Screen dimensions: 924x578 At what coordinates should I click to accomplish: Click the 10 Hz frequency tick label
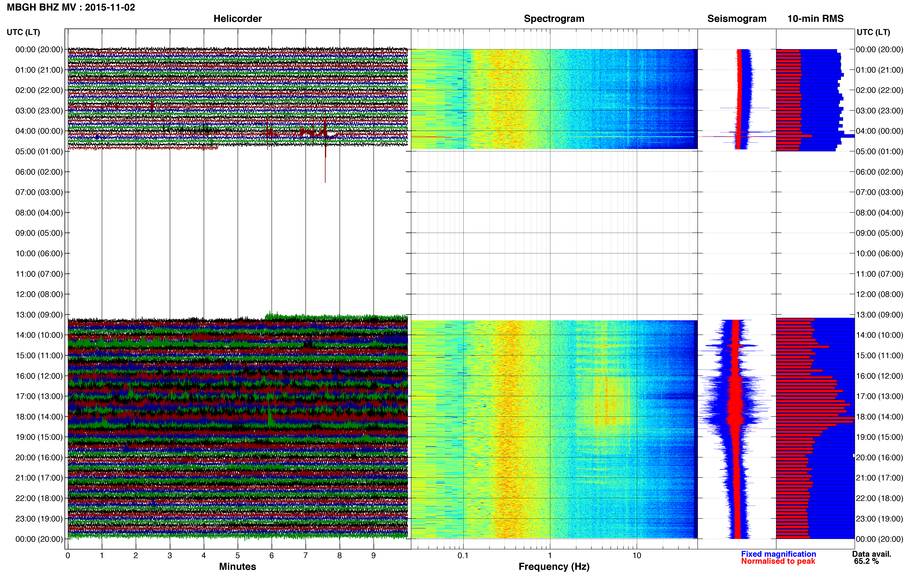pyautogui.click(x=636, y=556)
